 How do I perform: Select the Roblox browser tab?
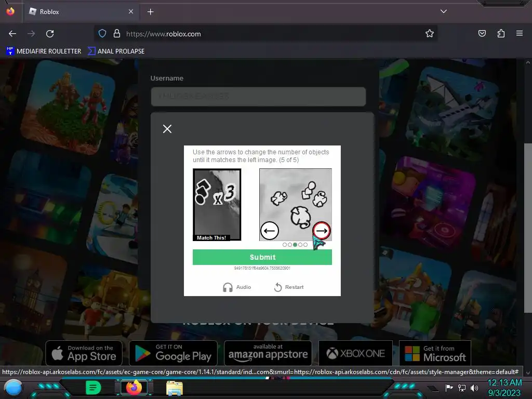(81, 12)
